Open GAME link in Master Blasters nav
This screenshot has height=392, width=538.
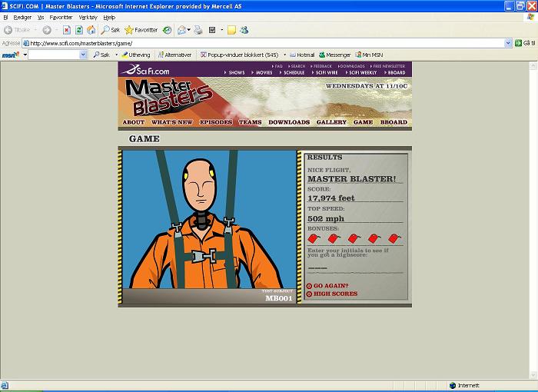tap(363, 122)
